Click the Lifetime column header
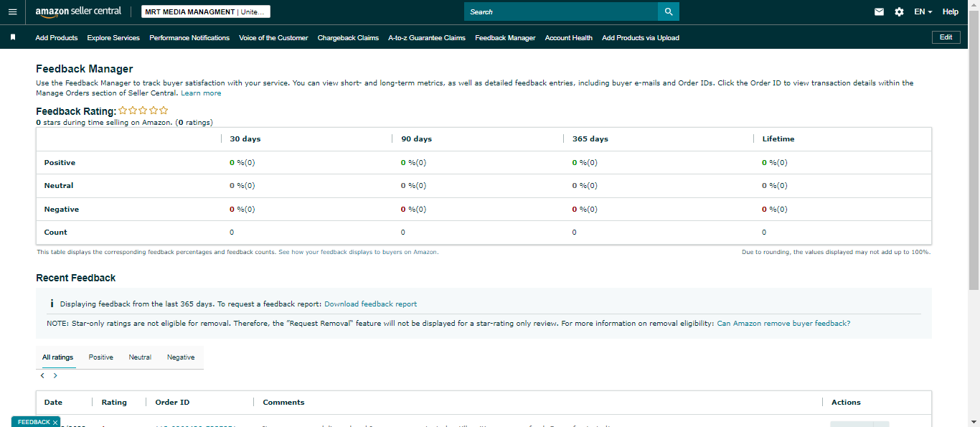 pyautogui.click(x=778, y=139)
